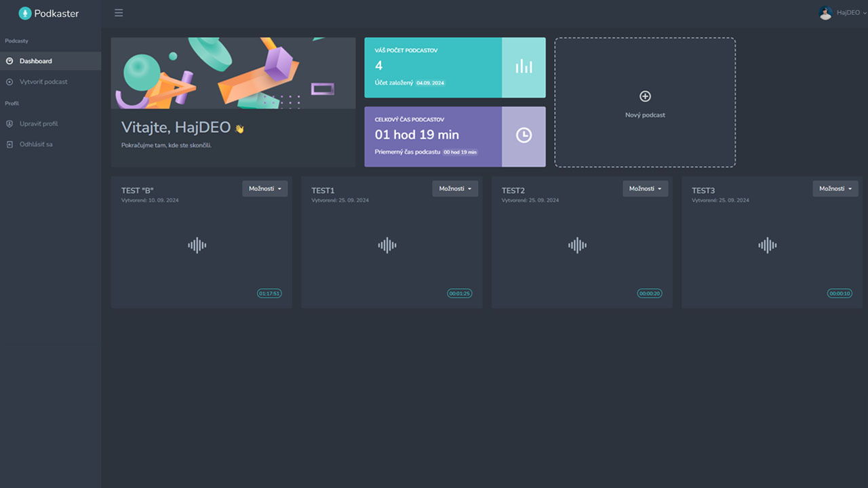The image size is (868, 488).
Task: Click the Profil sidebar section label
Action: tap(12, 104)
